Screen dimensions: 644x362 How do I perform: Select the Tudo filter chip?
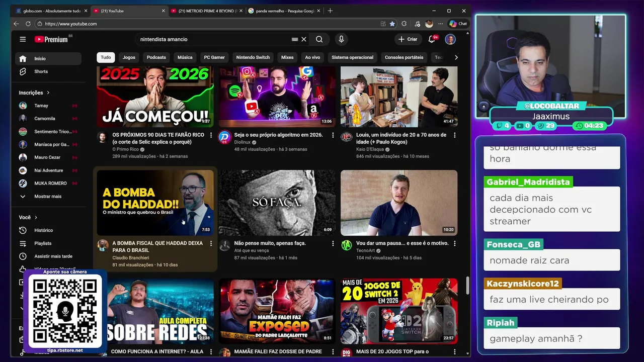coord(106,57)
